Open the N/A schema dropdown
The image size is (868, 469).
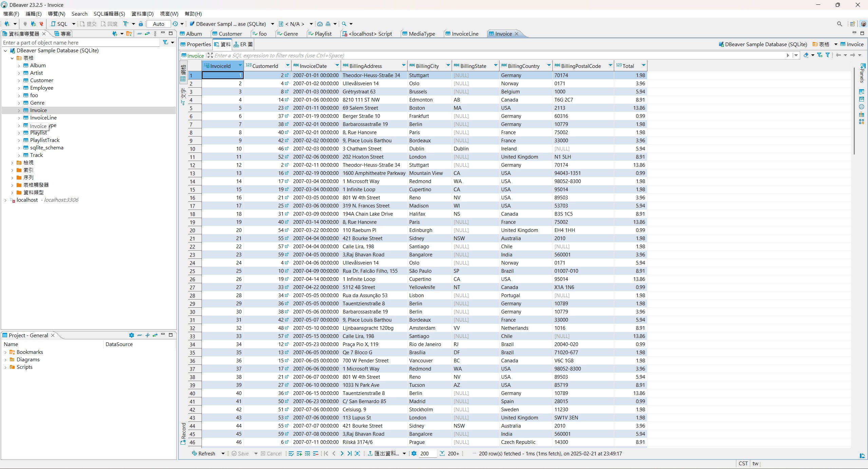click(311, 24)
